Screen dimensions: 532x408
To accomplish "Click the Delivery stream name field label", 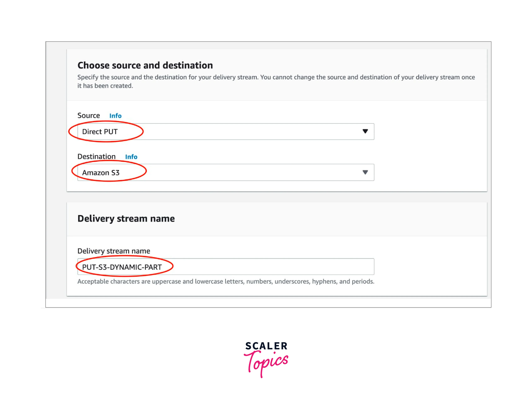I will (x=113, y=251).
